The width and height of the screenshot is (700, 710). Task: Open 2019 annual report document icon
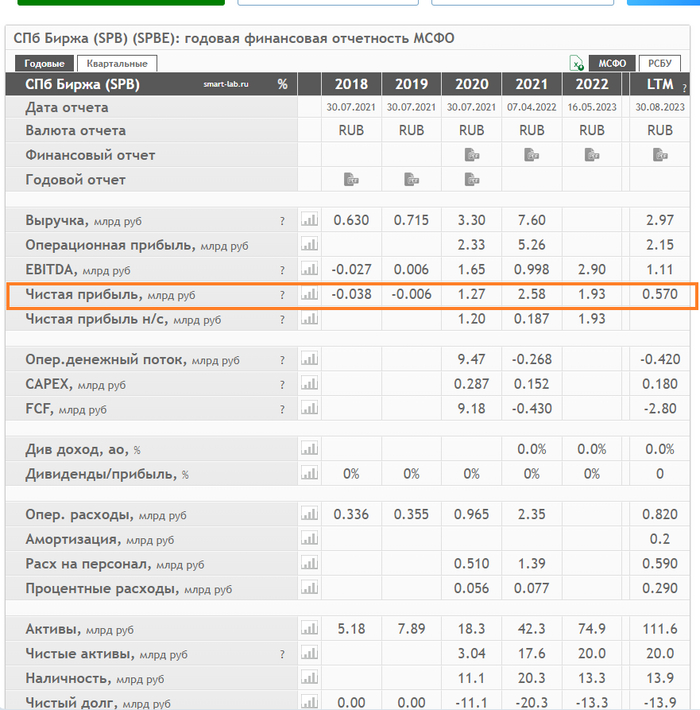coord(412,180)
